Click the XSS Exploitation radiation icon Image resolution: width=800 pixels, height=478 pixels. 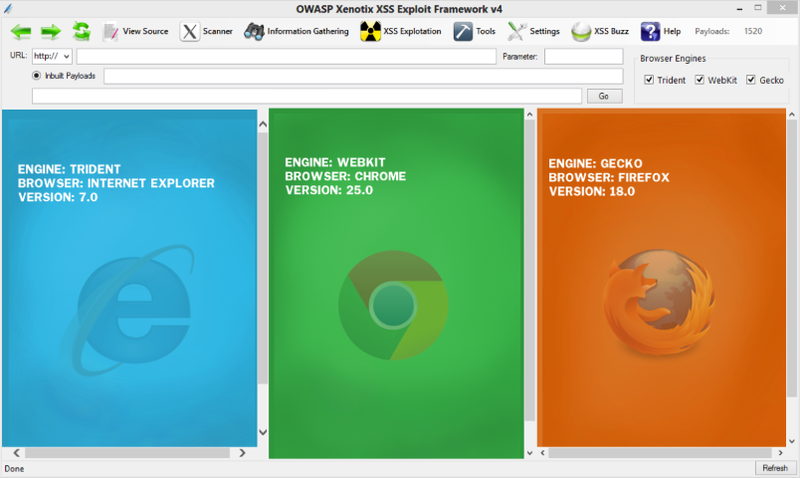370,31
